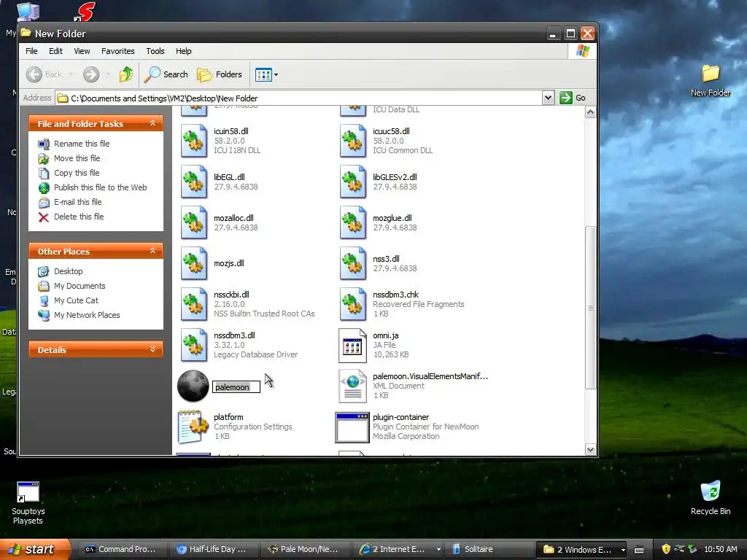Expand the Details panel
Screen dimensions: 747x560
153,349
